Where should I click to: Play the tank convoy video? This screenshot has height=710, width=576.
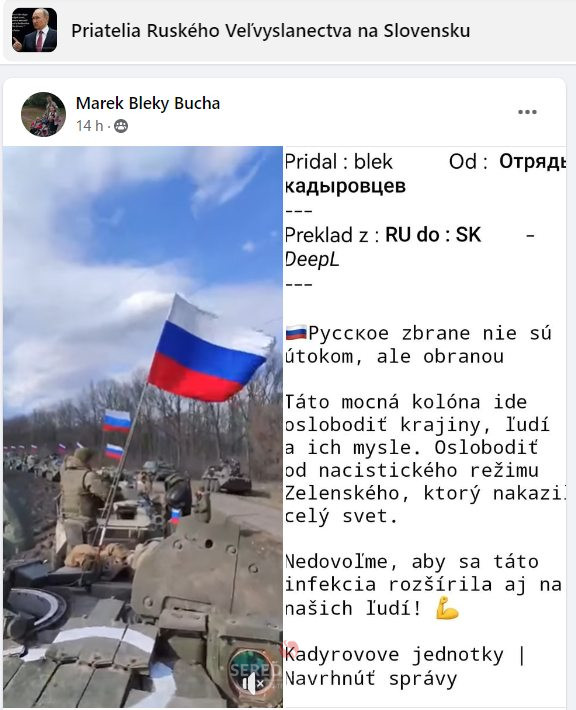click(x=143, y=427)
